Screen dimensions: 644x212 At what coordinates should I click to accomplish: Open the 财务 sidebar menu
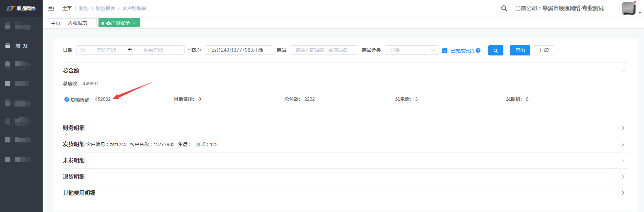[21, 46]
